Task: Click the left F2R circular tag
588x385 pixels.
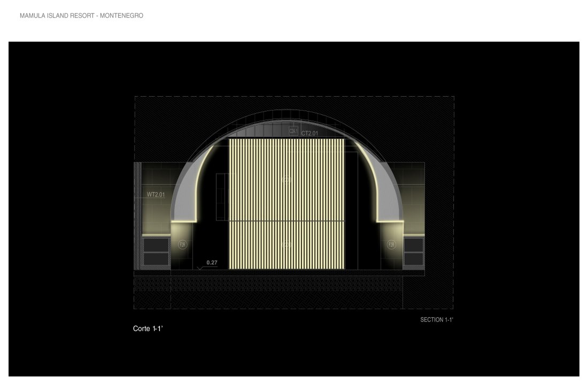Action: point(182,245)
